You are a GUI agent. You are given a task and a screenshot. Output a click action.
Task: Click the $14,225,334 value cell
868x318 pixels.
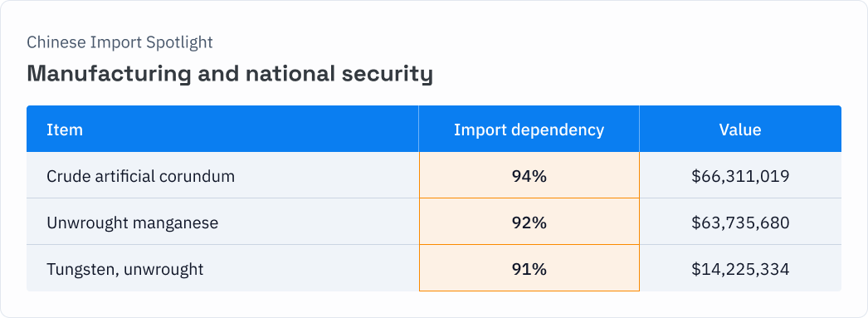click(x=740, y=269)
